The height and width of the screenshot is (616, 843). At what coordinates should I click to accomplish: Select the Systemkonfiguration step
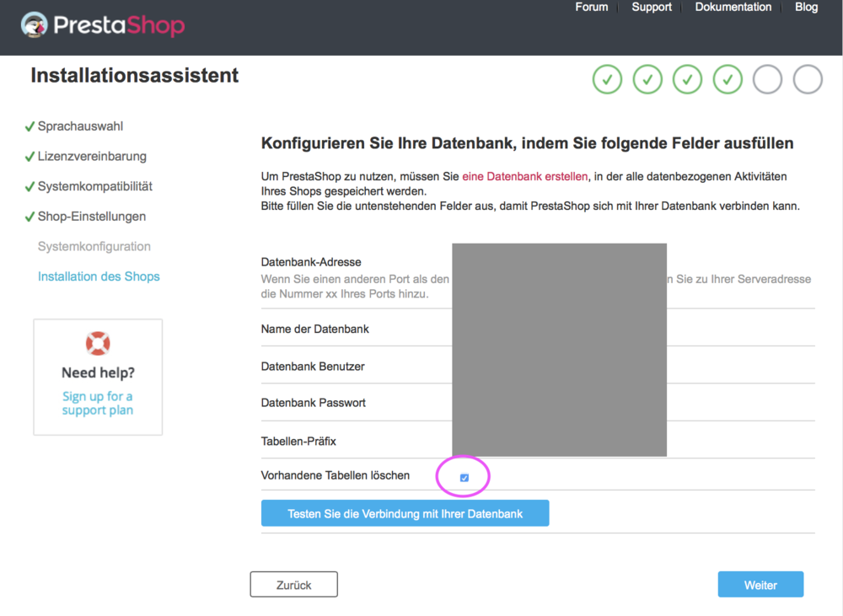[94, 246]
